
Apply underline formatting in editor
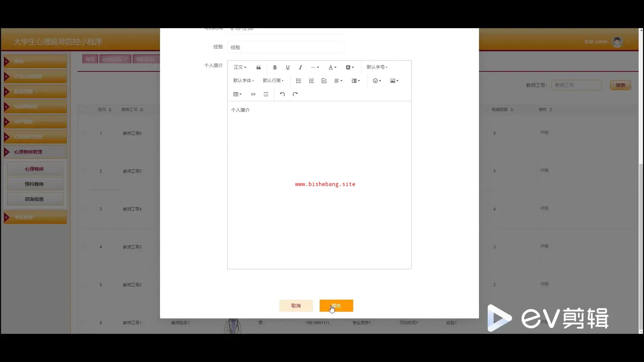click(287, 67)
